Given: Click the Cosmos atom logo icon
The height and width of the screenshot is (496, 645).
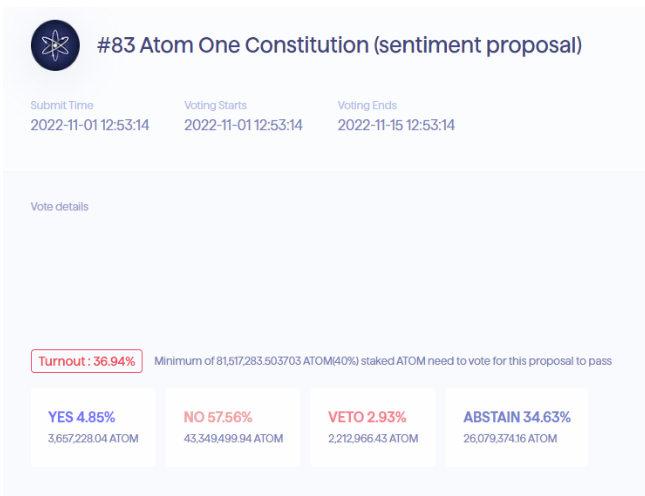Looking at the screenshot, I should [55, 45].
